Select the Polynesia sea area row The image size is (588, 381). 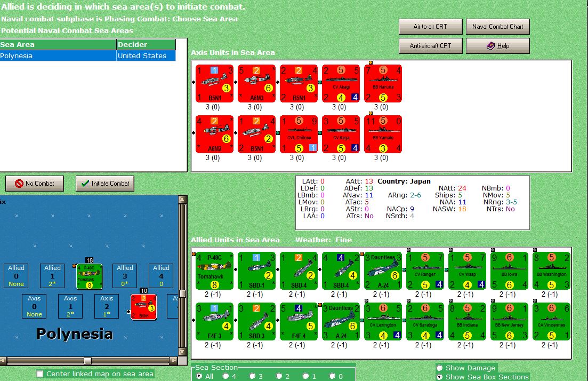click(88, 55)
